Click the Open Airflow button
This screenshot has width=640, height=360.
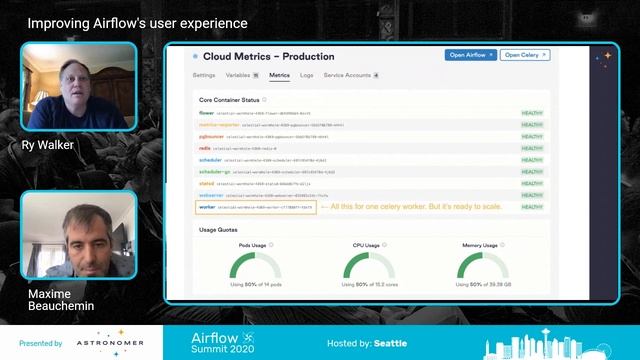tap(470, 55)
